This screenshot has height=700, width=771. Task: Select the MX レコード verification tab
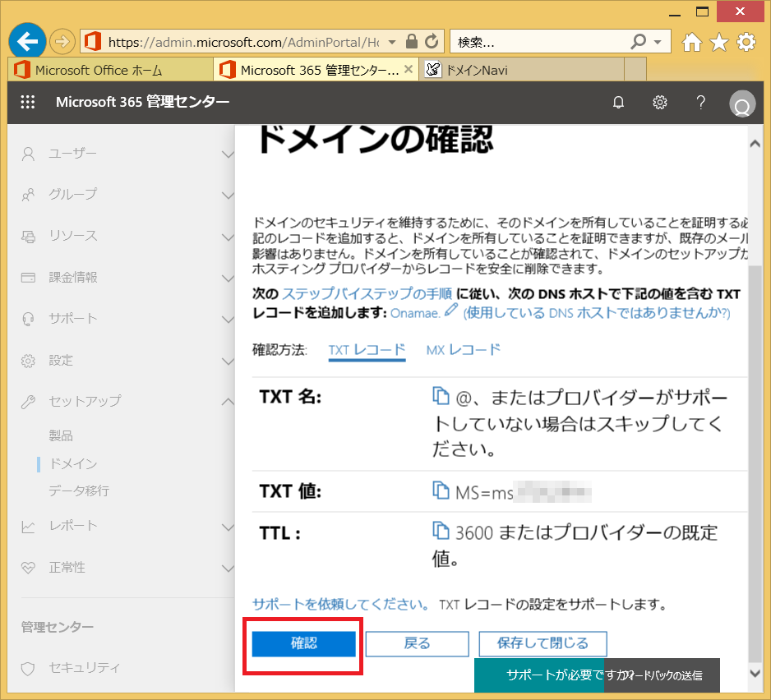464,350
